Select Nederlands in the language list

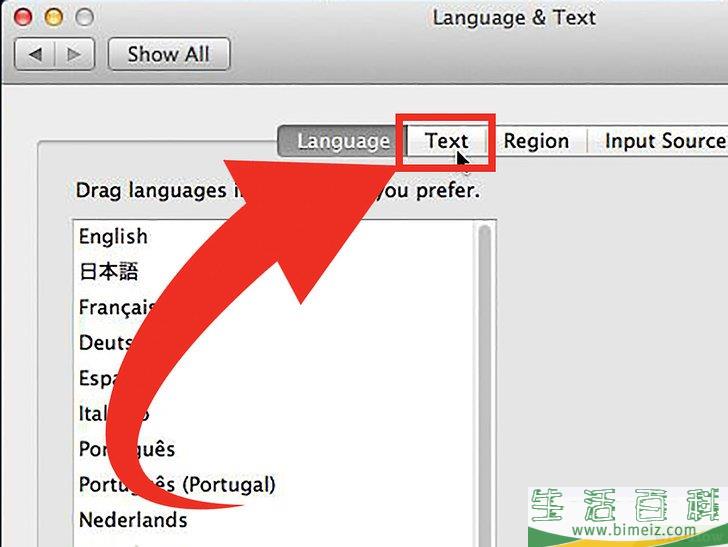274,520
